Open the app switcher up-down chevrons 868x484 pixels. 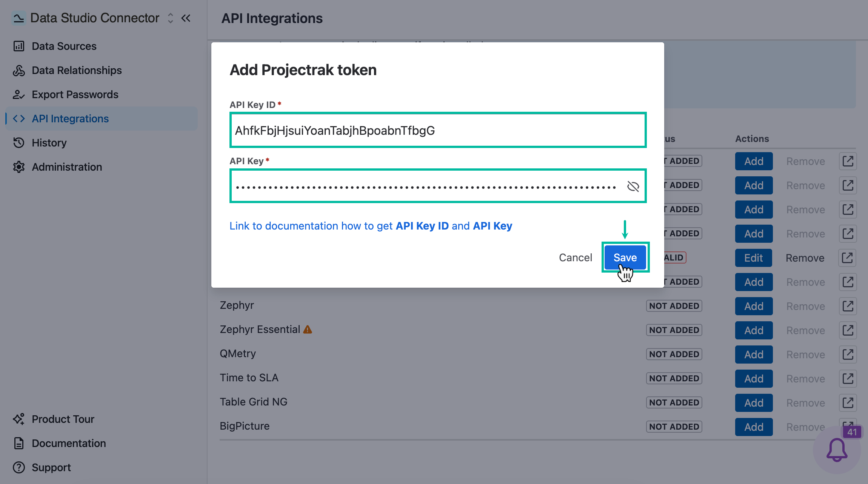coord(171,18)
